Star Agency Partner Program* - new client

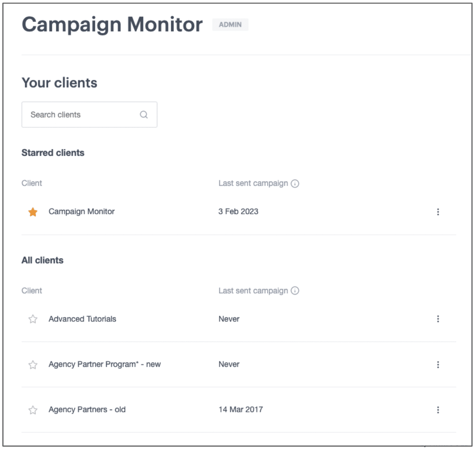pyautogui.click(x=33, y=364)
